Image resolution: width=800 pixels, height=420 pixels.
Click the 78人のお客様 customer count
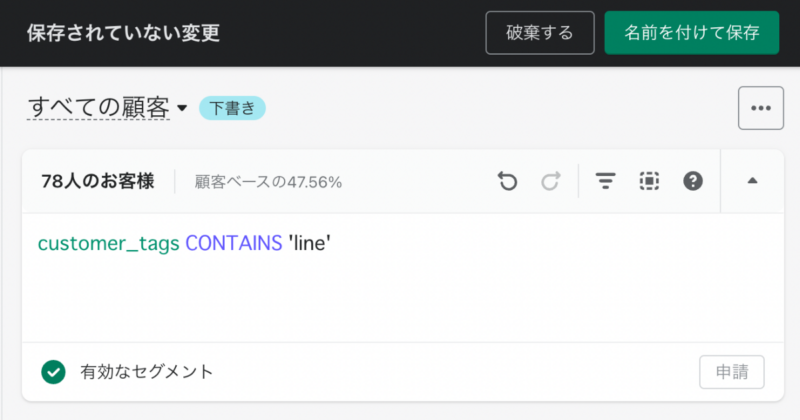[x=97, y=181]
